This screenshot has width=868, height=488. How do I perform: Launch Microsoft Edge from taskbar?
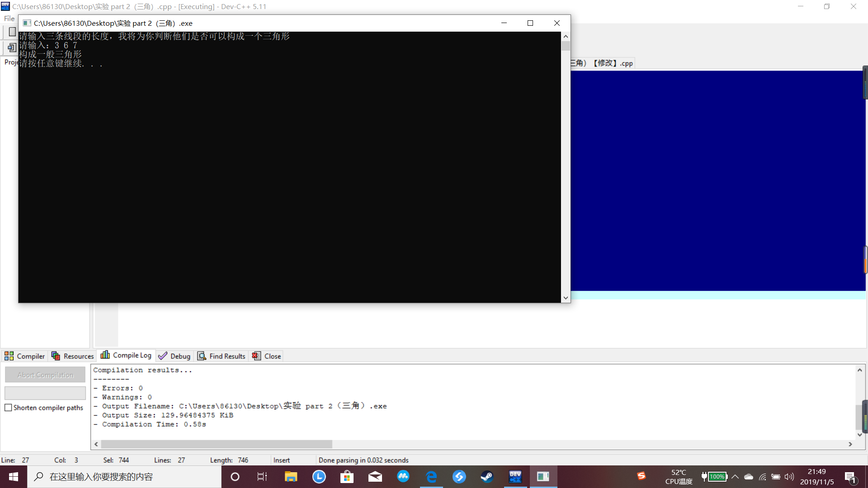tap(431, 477)
